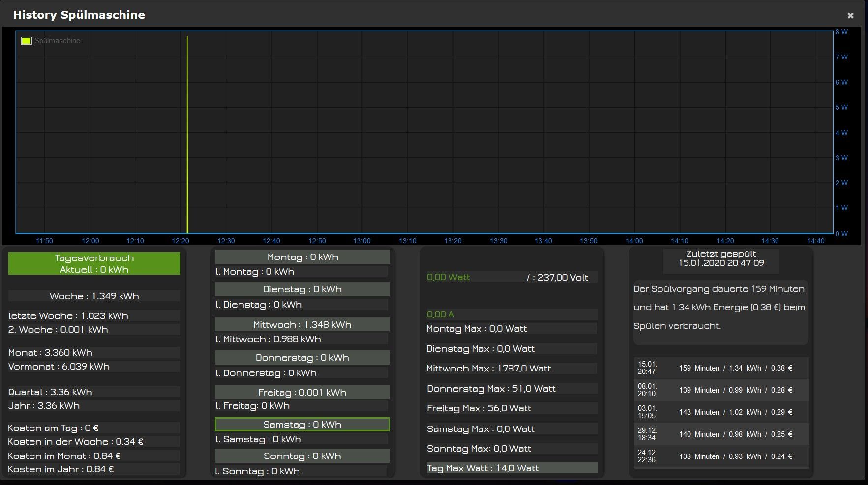Select the 03.01. 15:05 wash history row
Screen dimensions: 868x485
pos(721,412)
